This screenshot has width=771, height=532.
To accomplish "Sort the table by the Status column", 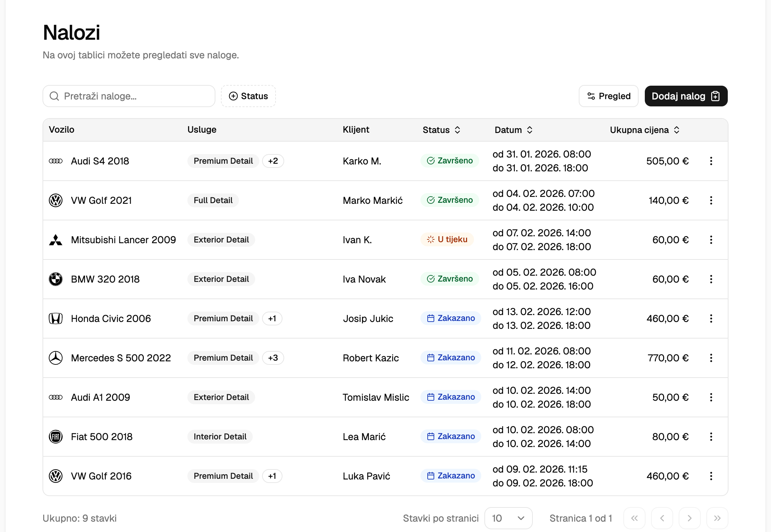I will [442, 130].
